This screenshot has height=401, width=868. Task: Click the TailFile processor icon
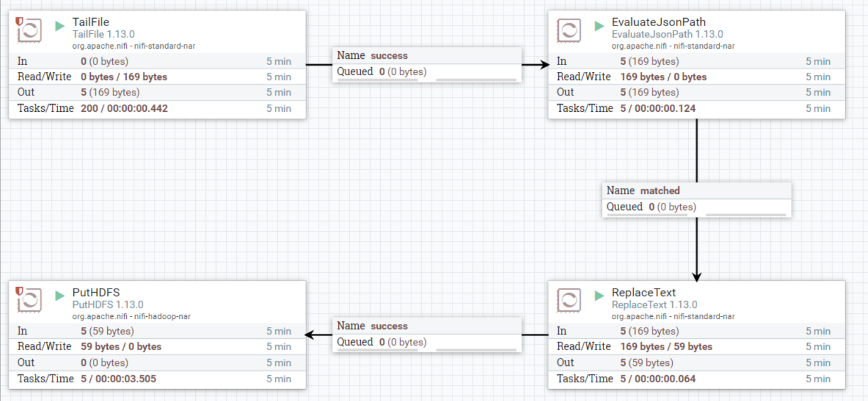pos(29,30)
